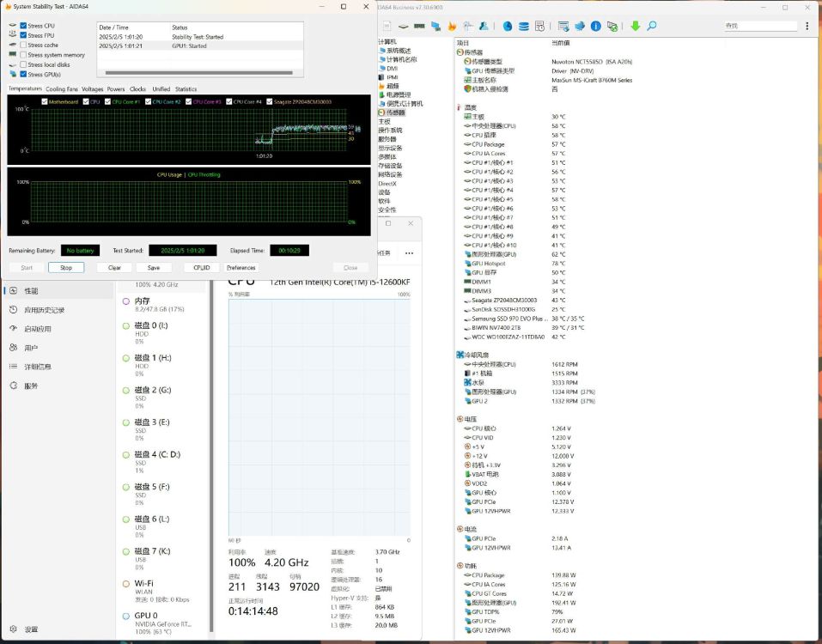The width and height of the screenshot is (822, 644).
Task: Click the Task Manager performance list scrollbar
Action: coord(210,456)
